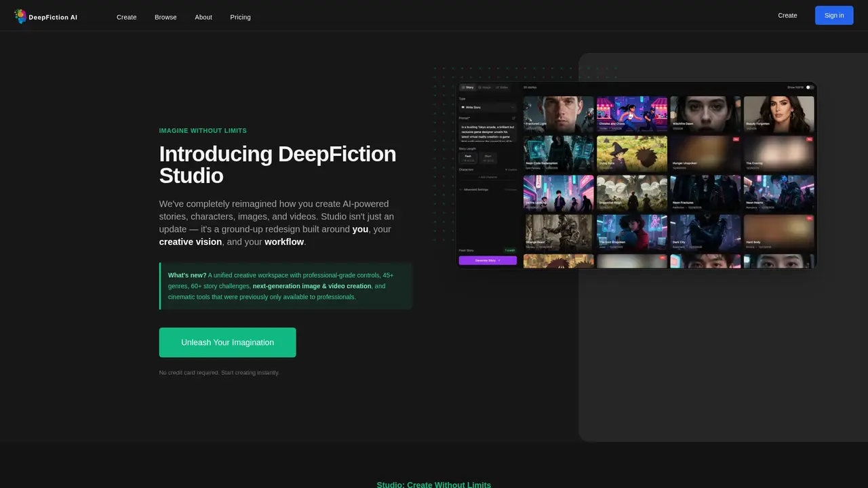868x488 pixels.
Task: Open the Strange Beast story thumbnail
Action: coord(559,232)
